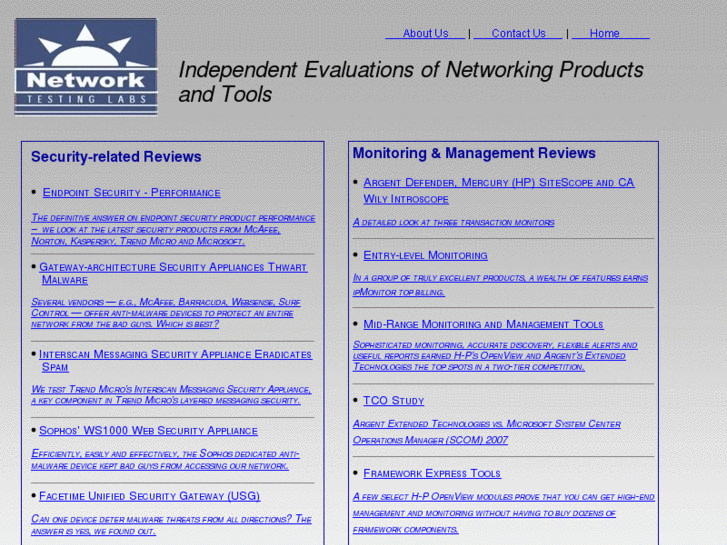Image resolution: width=727 pixels, height=545 pixels.
Task: Click 'A few select H-P OpenView modules' description
Action: 504,513
